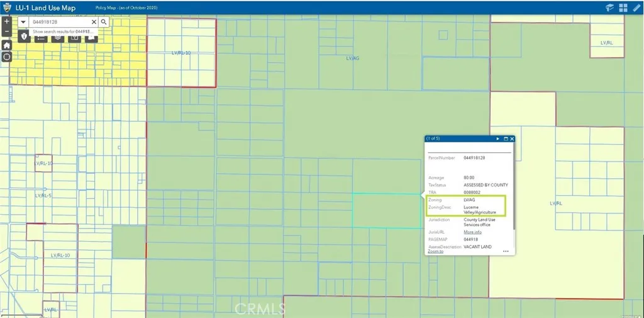Viewport: 644px width, 318px height.
Task: Return map to the home extent
Action: click(x=6, y=45)
